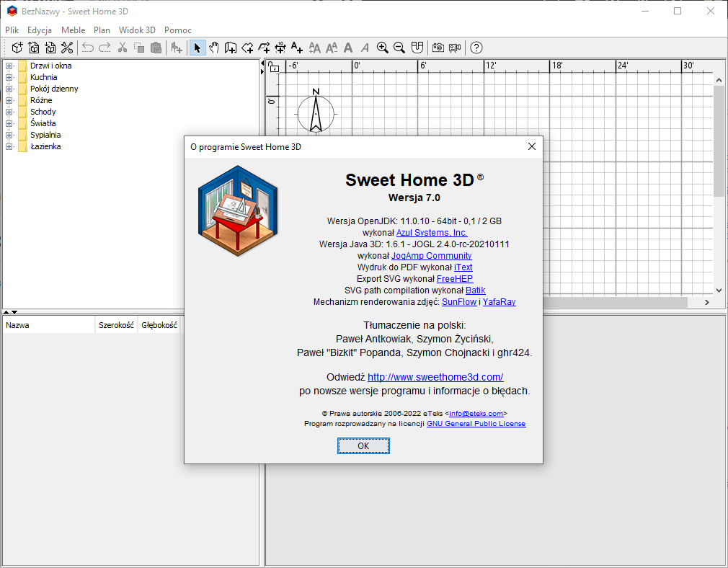Click the Undo arrow icon
This screenshot has width=728, height=568.
[88, 48]
